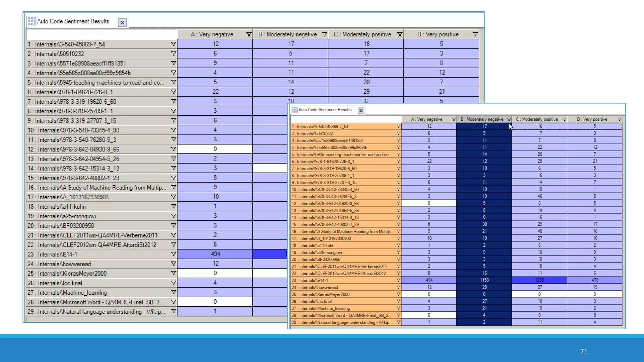
Task: Open filter on Moderately negative column in front window
Action: coord(509,119)
